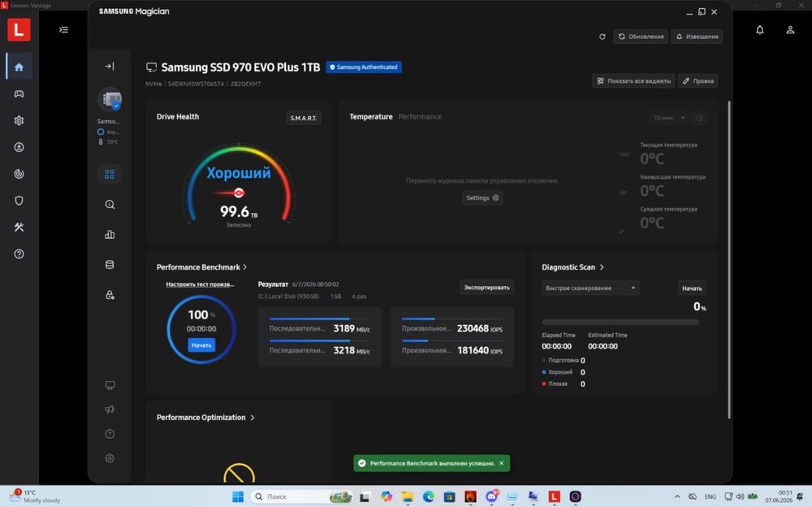The image size is (812, 507).
Task: Open Lenovo Vantage security shield icon
Action: coord(19,201)
